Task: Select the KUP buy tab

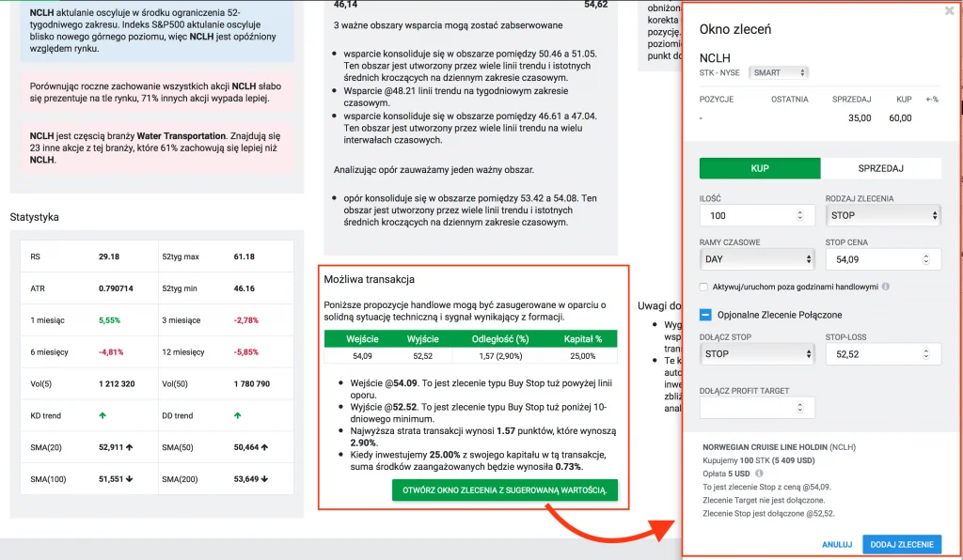Action: tap(760, 168)
